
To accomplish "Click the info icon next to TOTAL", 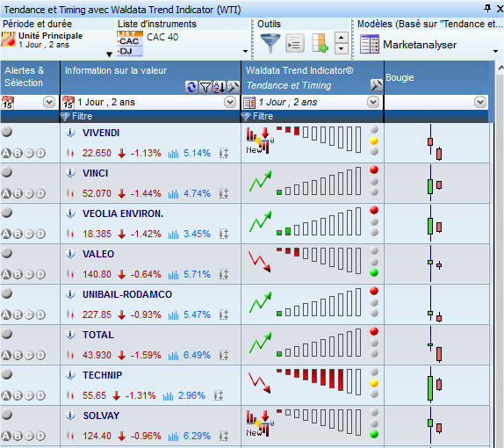I will pyautogui.click(x=70, y=335).
